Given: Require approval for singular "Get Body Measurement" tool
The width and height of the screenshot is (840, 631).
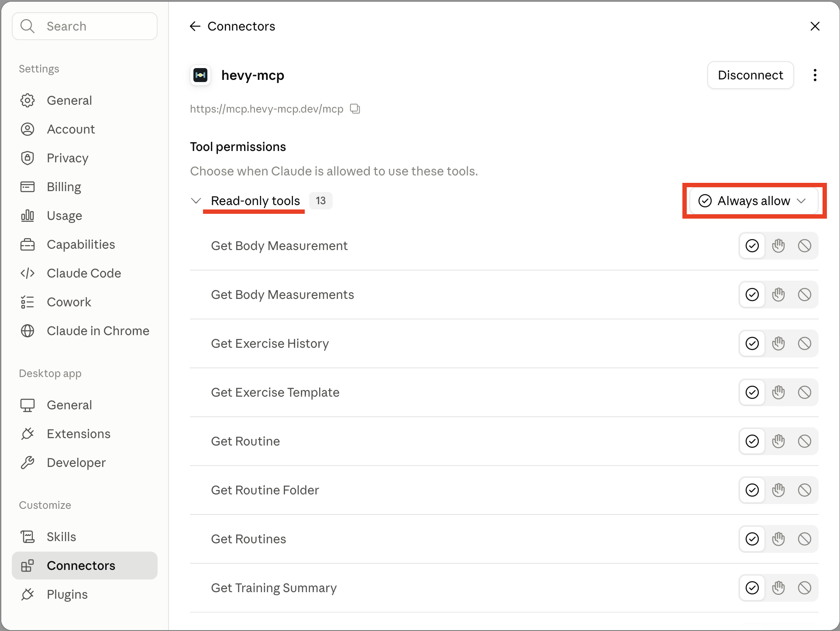Looking at the screenshot, I should pyautogui.click(x=778, y=246).
